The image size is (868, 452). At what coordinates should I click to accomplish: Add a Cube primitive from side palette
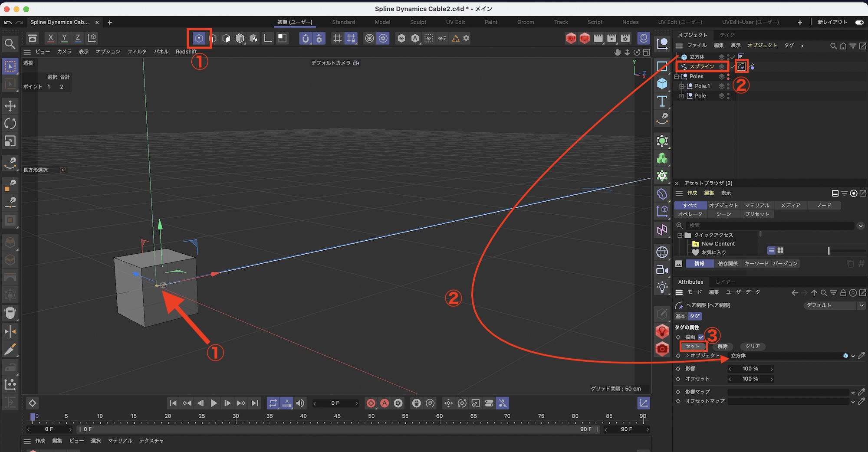[x=662, y=83]
